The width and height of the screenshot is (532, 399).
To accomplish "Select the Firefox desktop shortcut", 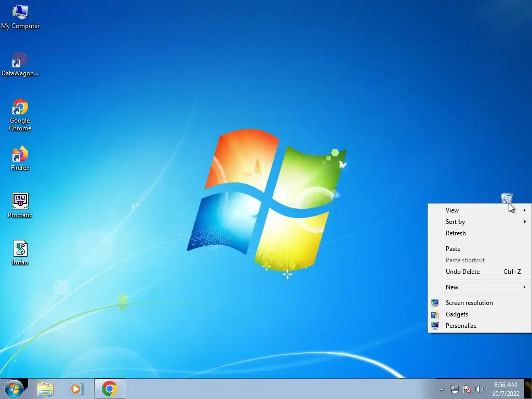I will [20, 158].
